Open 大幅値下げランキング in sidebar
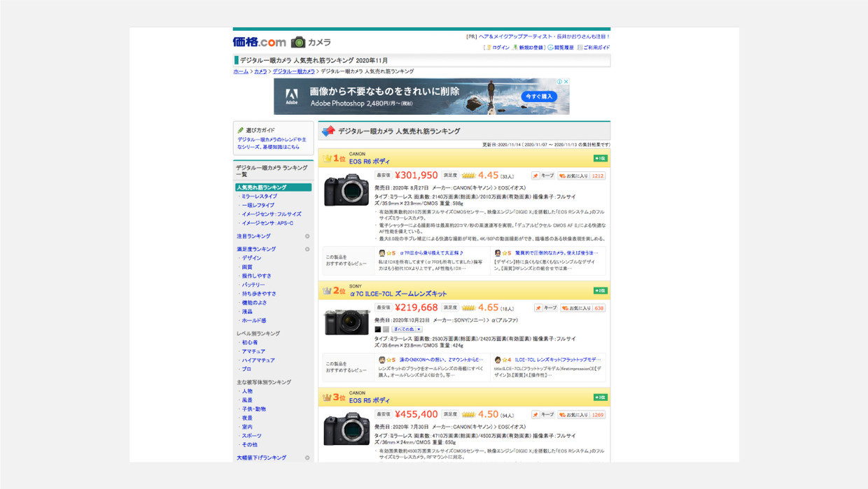 (261, 458)
